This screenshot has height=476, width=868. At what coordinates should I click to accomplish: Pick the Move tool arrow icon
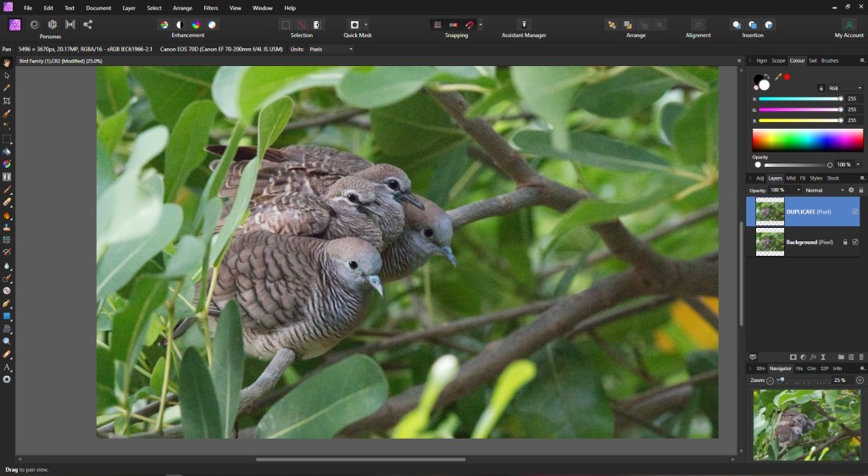7,75
